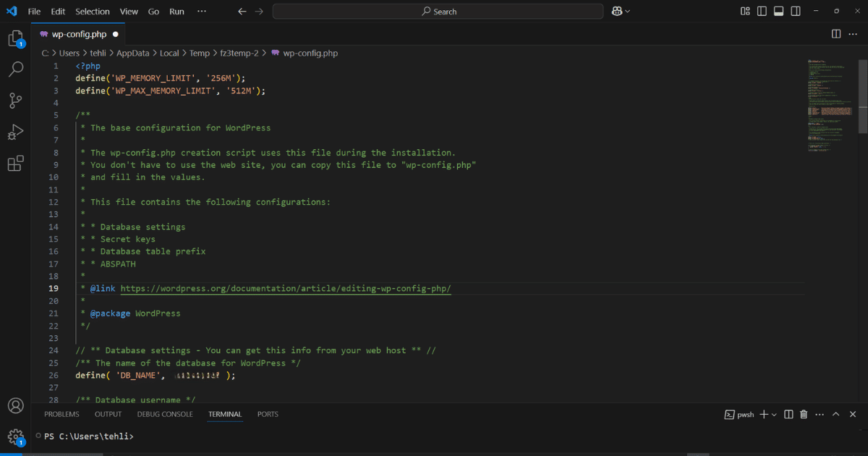Click the Search command center box
Screen dimensions: 868x456
438,12
